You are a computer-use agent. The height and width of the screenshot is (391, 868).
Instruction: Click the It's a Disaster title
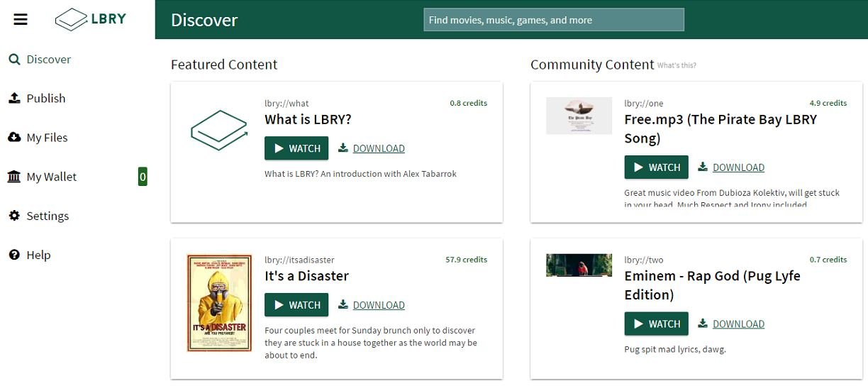click(306, 276)
